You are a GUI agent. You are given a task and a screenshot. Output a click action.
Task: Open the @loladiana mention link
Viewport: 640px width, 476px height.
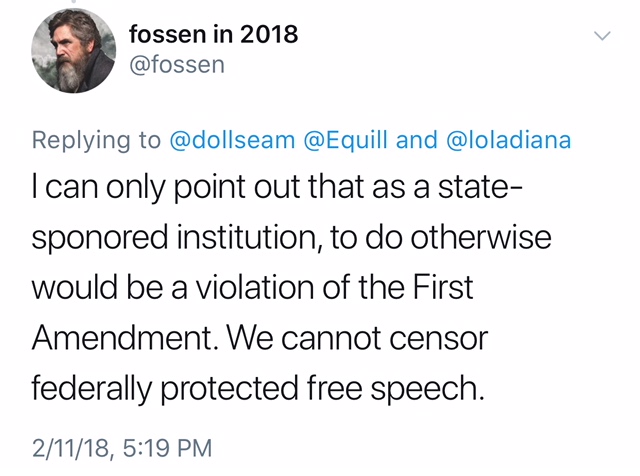click(507, 140)
